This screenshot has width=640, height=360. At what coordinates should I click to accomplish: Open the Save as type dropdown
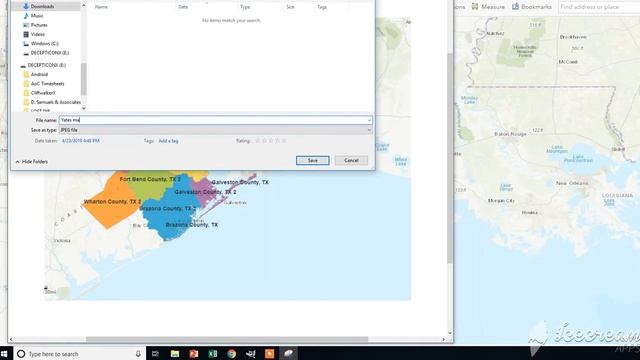216,130
